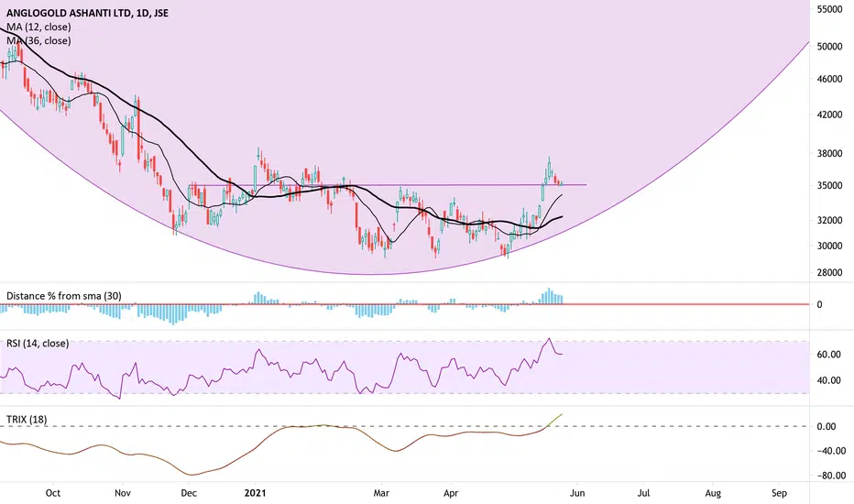Viewport: 854px width, 504px height.
Task: Click the TRIX -80.00 axis value
Action: pos(830,476)
